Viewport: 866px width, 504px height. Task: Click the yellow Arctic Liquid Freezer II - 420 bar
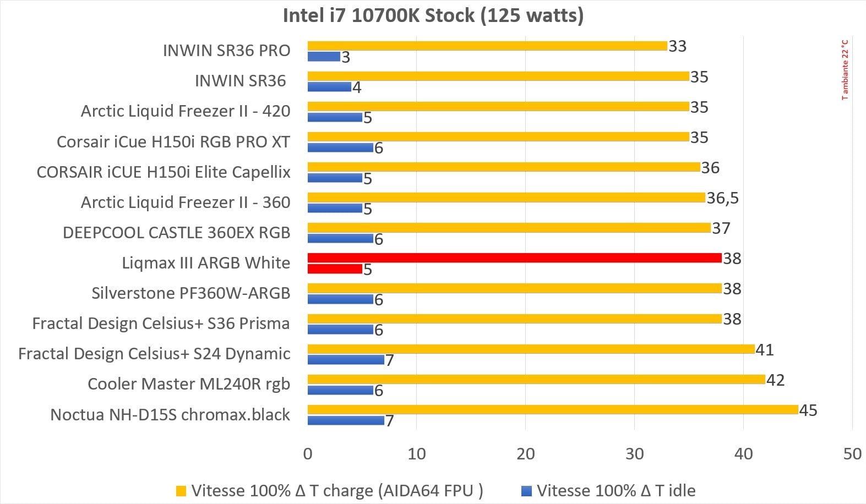coord(498,106)
